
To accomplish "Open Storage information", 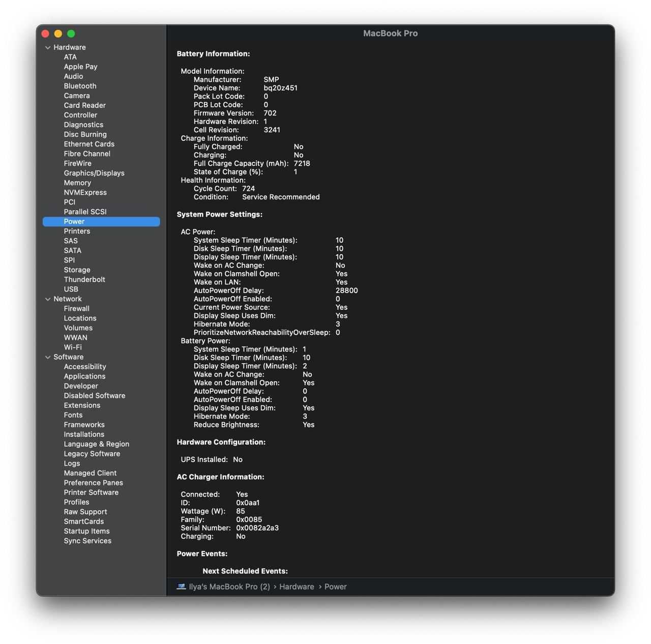I will pyautogui.click(x=77, y=270).
